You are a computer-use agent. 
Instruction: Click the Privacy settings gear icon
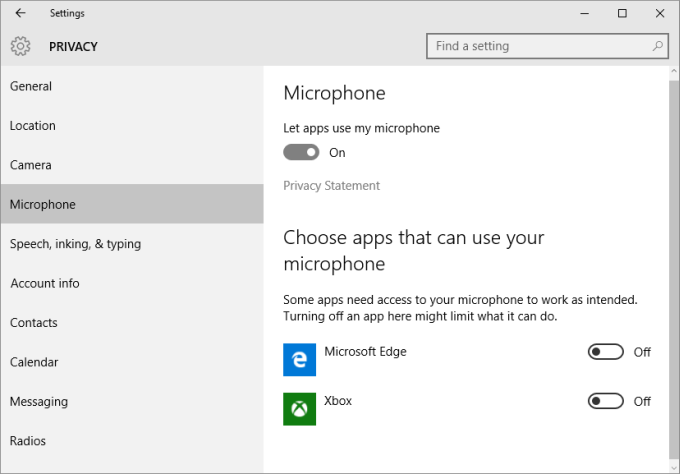[21, 46]
